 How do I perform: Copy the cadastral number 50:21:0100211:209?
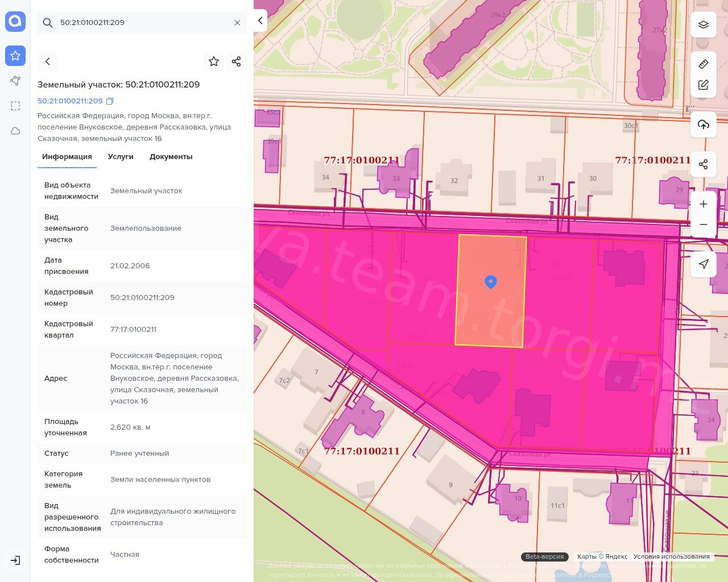110,101
